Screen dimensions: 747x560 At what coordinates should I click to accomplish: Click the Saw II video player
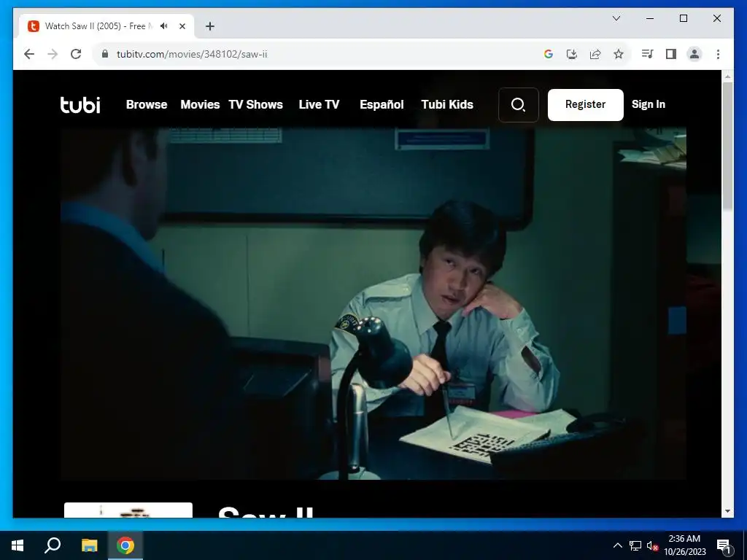coord(373,303)
